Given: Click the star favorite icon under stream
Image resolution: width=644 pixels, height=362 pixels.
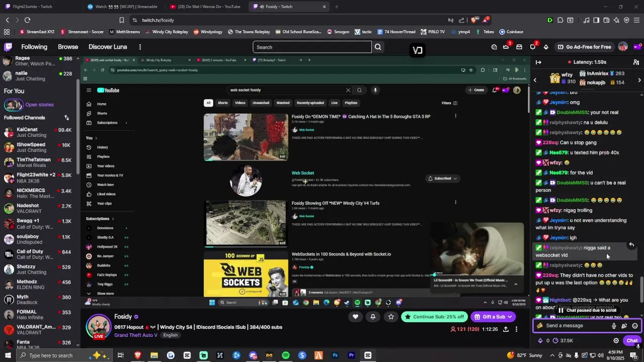Looking at the screenshot, I should (x=391, y=317).
